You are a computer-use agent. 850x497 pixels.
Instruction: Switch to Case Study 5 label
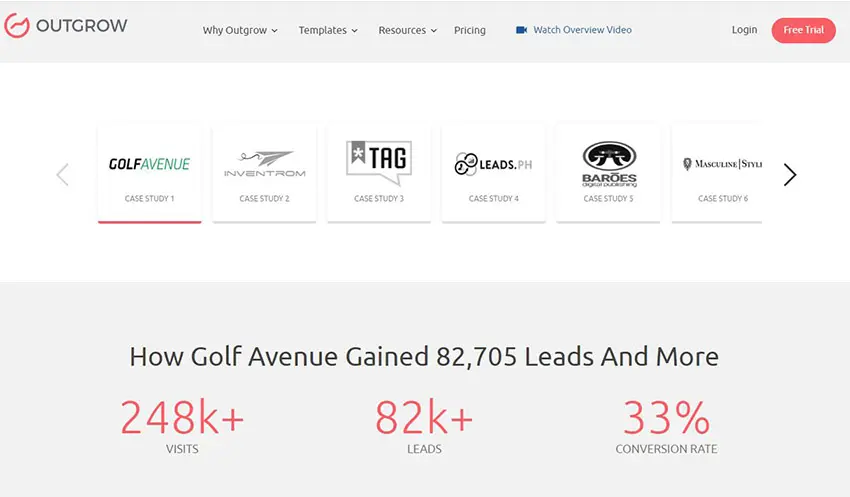(608, 198)
